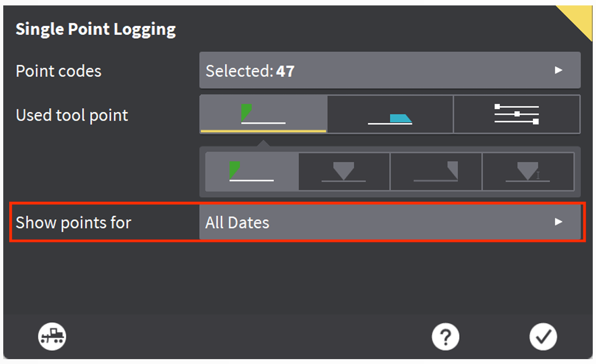This screenshot has width=596, height=364.
Task: Click the arrow beside All Dates
Action: (558, 222)
